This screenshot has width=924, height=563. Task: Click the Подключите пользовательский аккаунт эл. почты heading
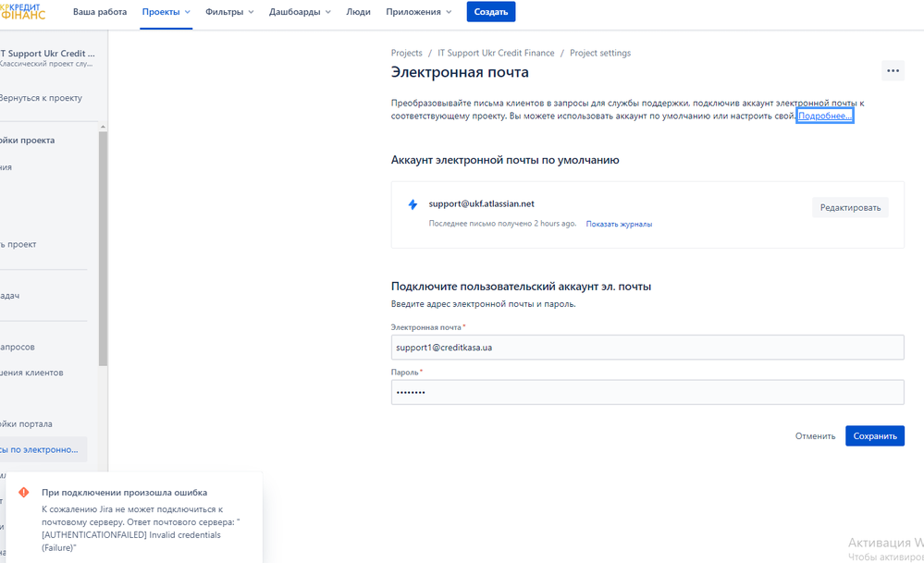pyautogui.click(x=521, y=287)
